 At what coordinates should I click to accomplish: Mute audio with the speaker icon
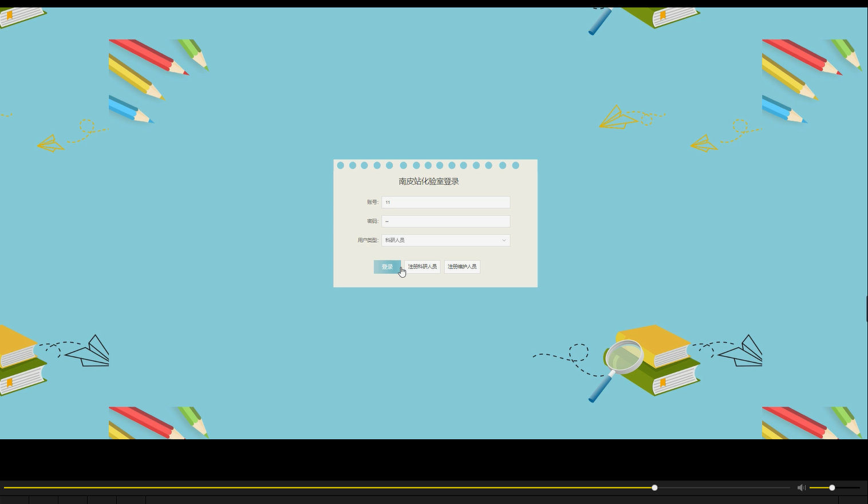click(802, 487)
